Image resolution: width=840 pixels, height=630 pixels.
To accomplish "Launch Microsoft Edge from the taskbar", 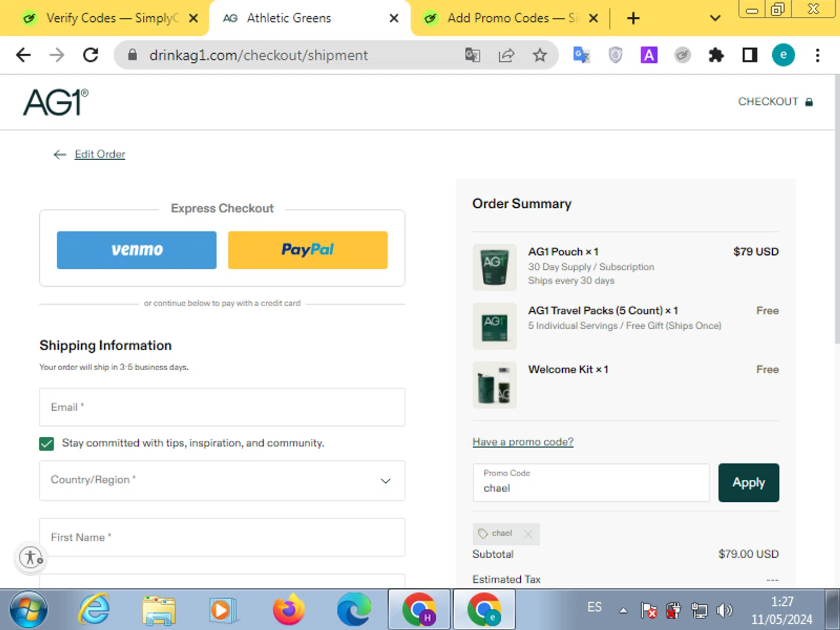I will 353,609.
